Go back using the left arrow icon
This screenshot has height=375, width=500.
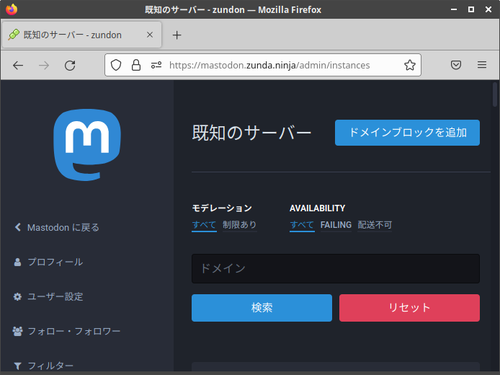point(18,65)
